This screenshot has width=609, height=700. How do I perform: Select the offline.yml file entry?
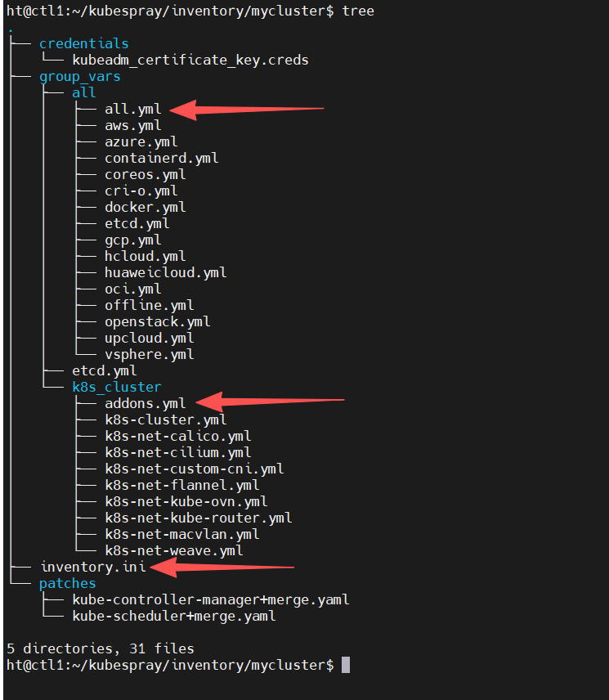pyautogui.click(x=149, y=305)
